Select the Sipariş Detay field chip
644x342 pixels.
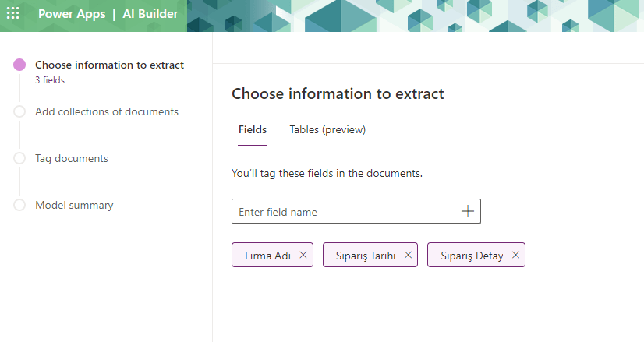(471, 256)
